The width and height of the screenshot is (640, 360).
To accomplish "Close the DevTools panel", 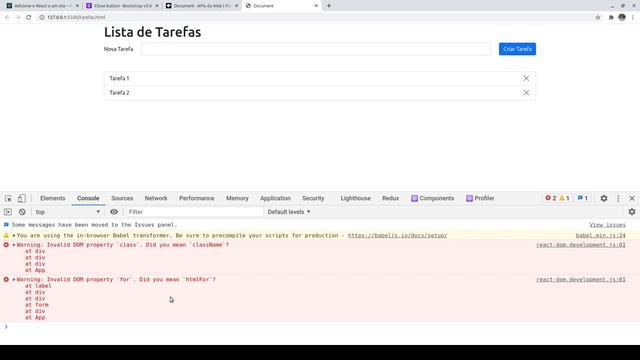I will (x=632, y=198).
